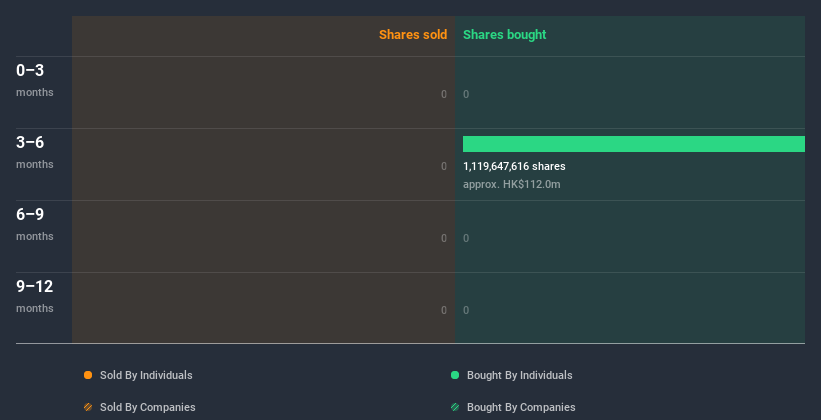Select the 3–6 months row label
Image resolution: width=821 pixels, height=420 pixels.
pyautogui.click(x=35, y=152)
